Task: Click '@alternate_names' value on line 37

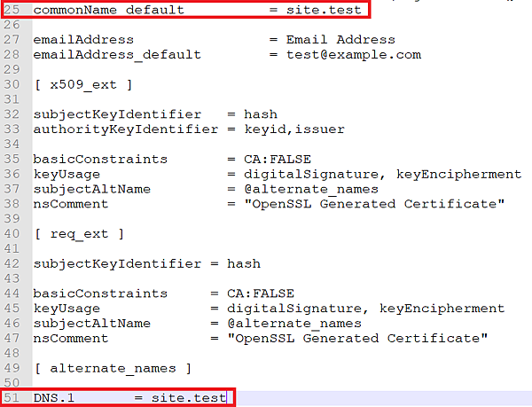Action: 311,189
